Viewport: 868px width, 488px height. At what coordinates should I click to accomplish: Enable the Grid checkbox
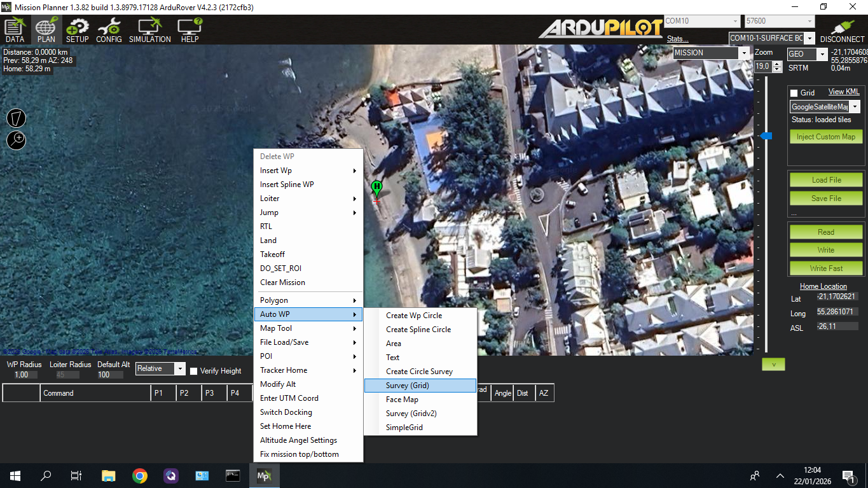point(794,93)
